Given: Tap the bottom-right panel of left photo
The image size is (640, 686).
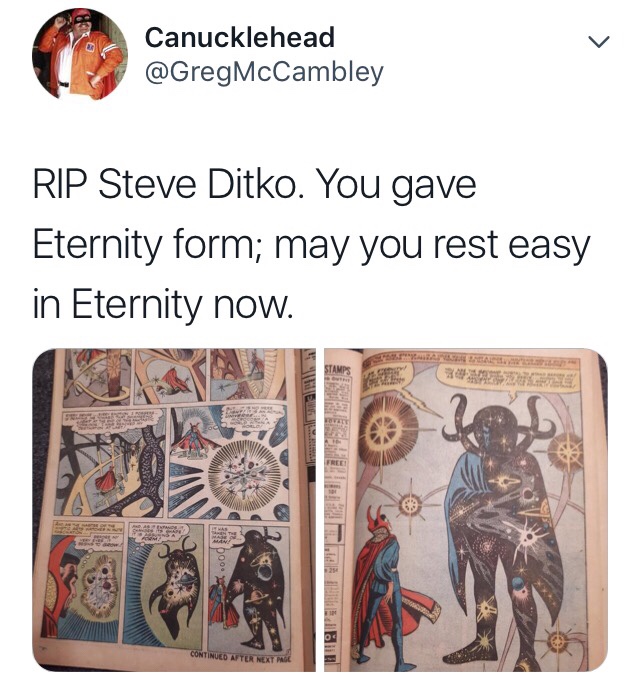Looking at the screenshot, I should point(249,586).
